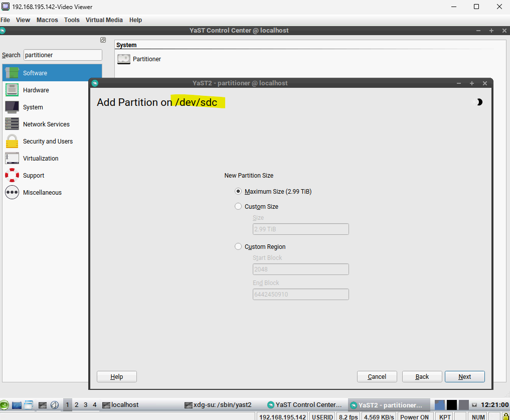Screen dimensions: 510x420
Task: Click the Back button
Action: click(x=422, y=377)
